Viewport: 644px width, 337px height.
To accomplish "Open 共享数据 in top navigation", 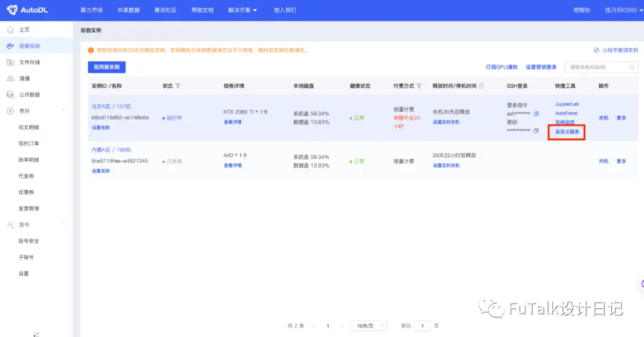I will [129, 10].
